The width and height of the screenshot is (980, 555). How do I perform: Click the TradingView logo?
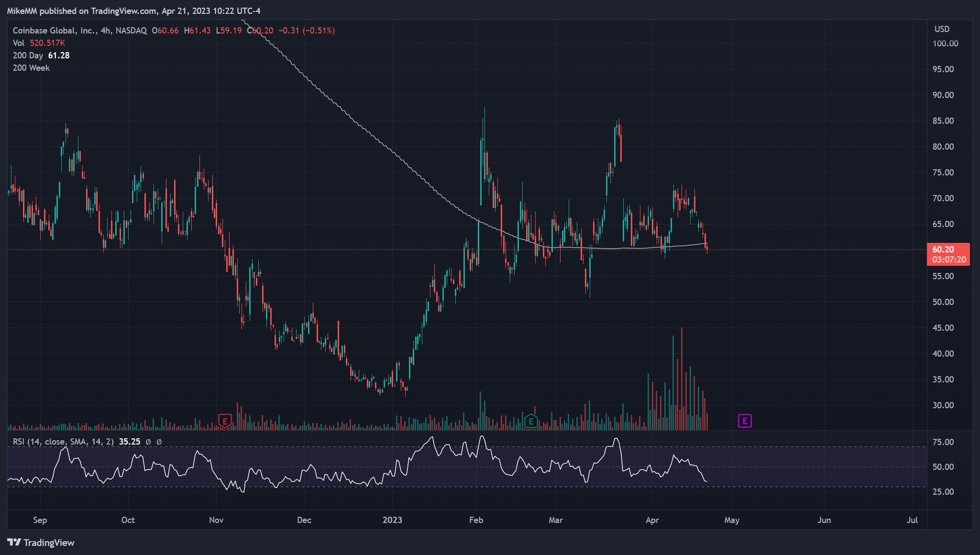(41, 543)
